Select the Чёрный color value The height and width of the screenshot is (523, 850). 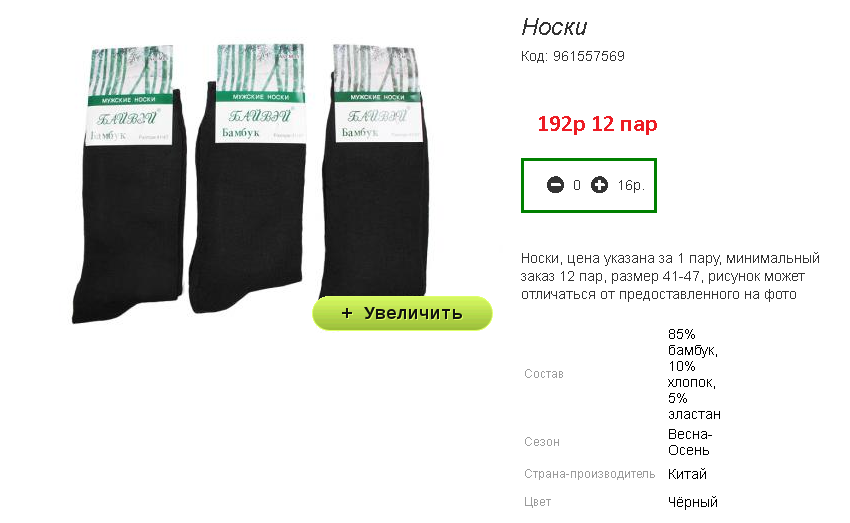click(x=693, y=502)
